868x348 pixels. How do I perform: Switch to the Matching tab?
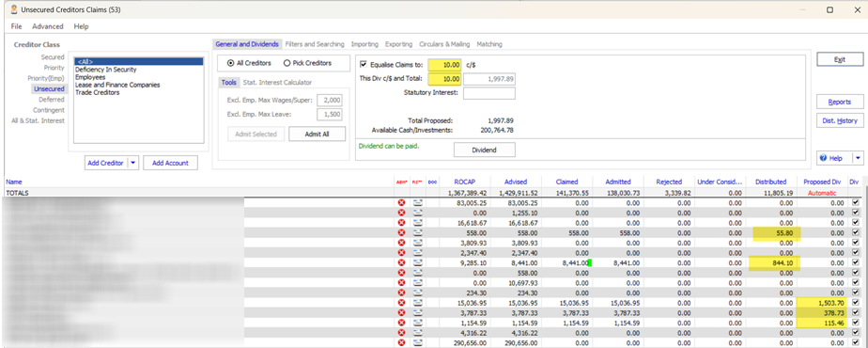(x=489, y=44)
